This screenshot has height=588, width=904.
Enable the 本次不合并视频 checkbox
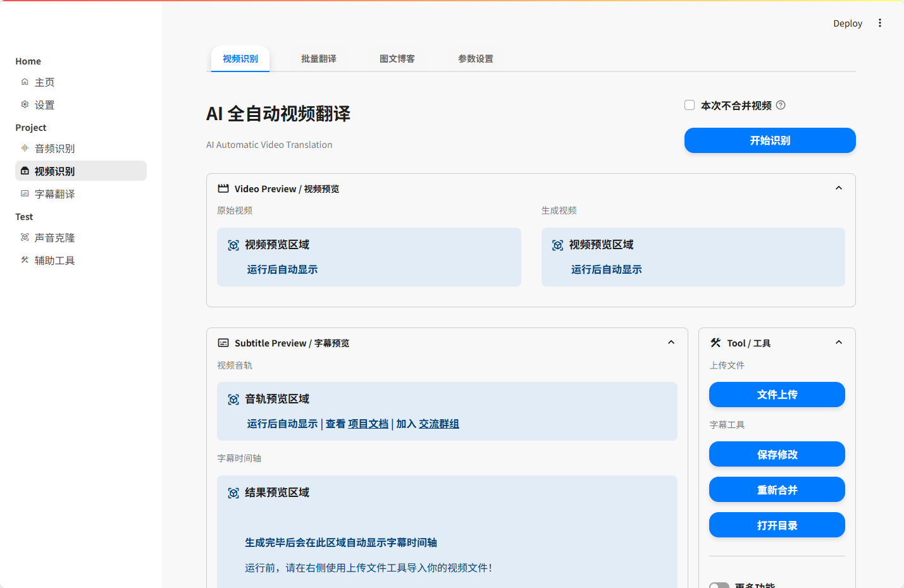(690, 106)
